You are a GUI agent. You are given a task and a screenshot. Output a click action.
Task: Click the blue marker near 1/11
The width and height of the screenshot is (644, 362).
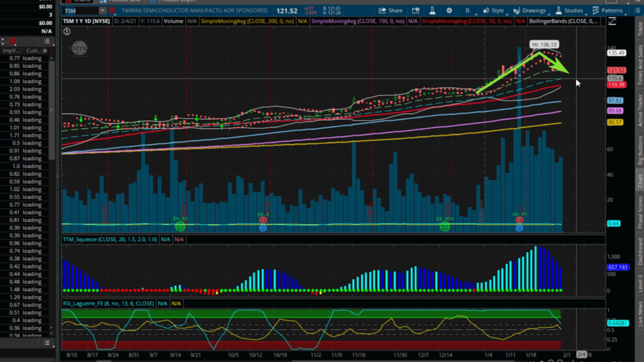[519, 228]
